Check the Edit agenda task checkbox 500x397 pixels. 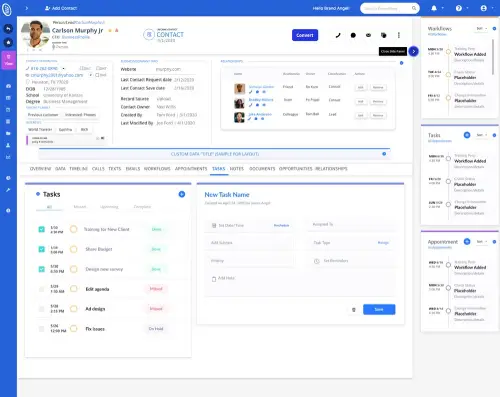pos(41,289)
